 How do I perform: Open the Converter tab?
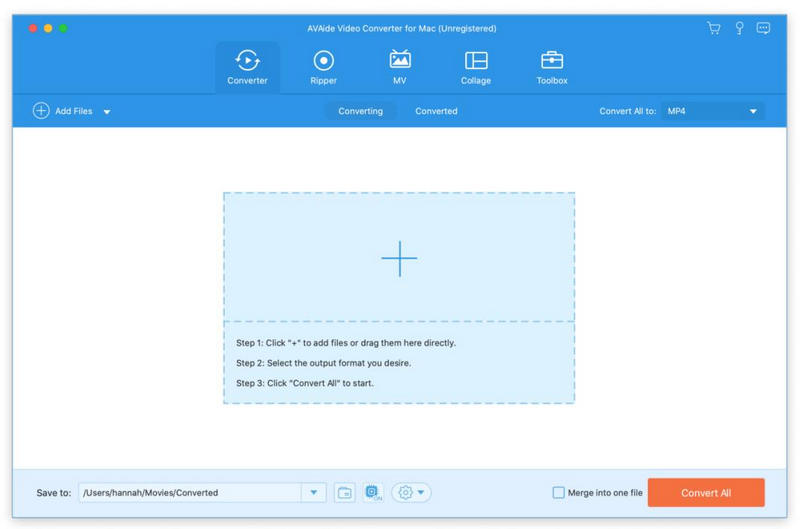[x=247, y=67]
